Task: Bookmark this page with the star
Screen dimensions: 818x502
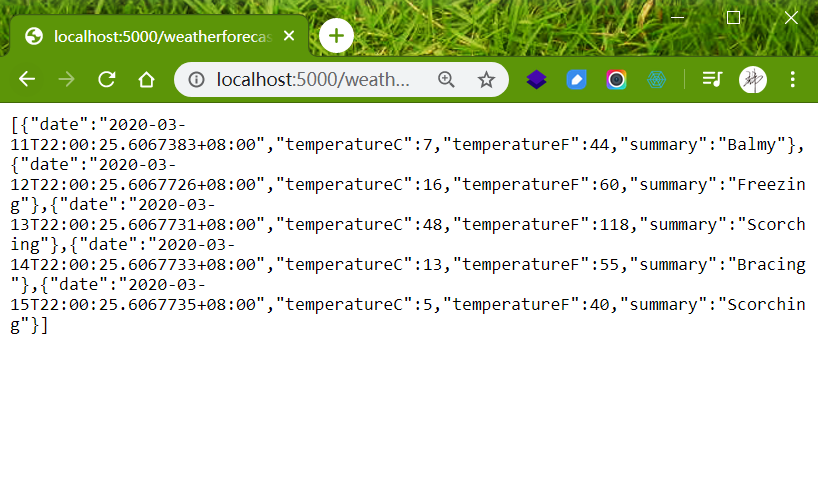Action: 486,80
